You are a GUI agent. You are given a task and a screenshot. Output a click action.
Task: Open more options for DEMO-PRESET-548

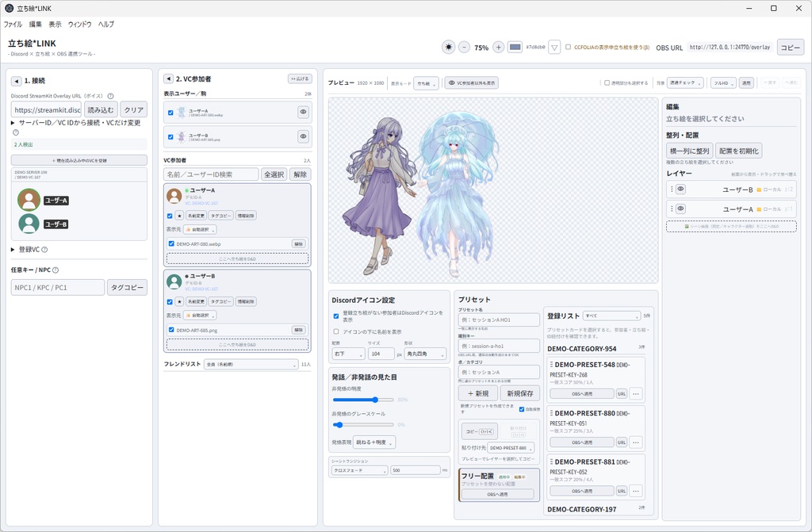pyautogui.click(x=636, y=394)
